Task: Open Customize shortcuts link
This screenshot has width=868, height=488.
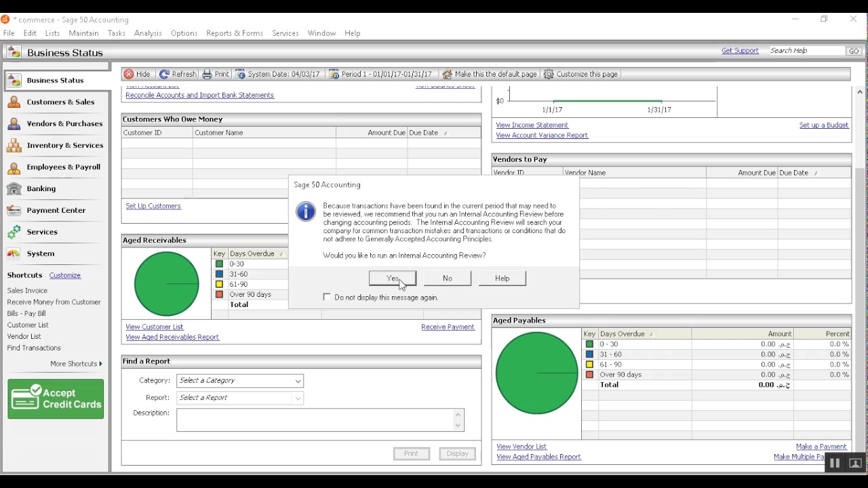Action: click(x=65, y=275)
